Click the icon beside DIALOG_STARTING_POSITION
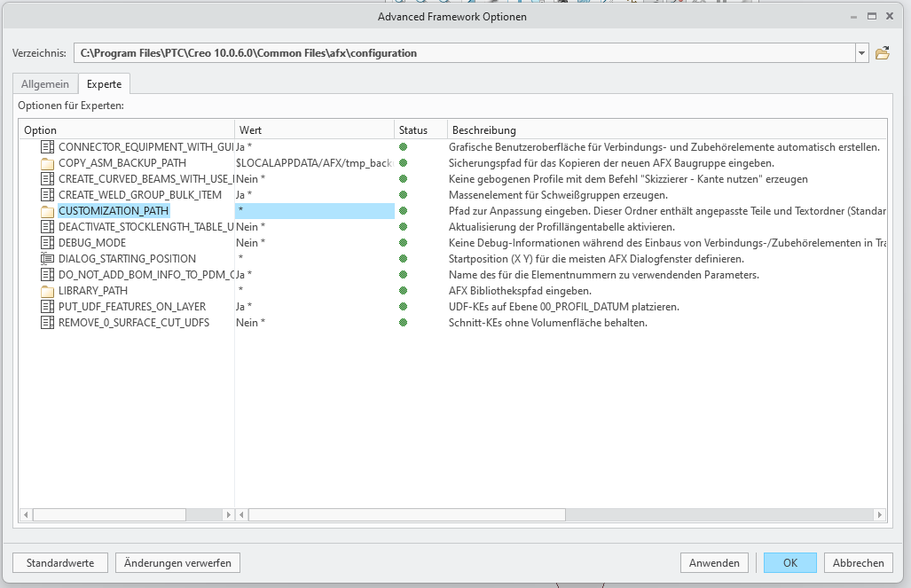Screen dimensions: 911x588 [x=47, y=258]
